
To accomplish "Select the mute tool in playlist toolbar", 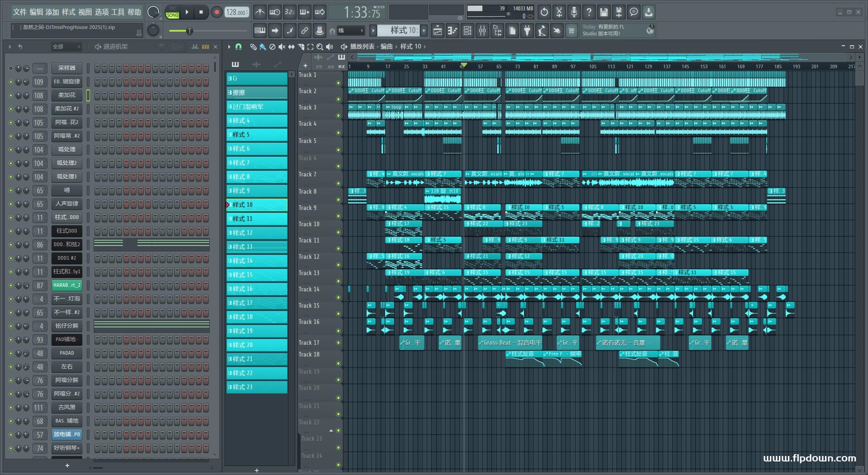I will pos(282,47).
